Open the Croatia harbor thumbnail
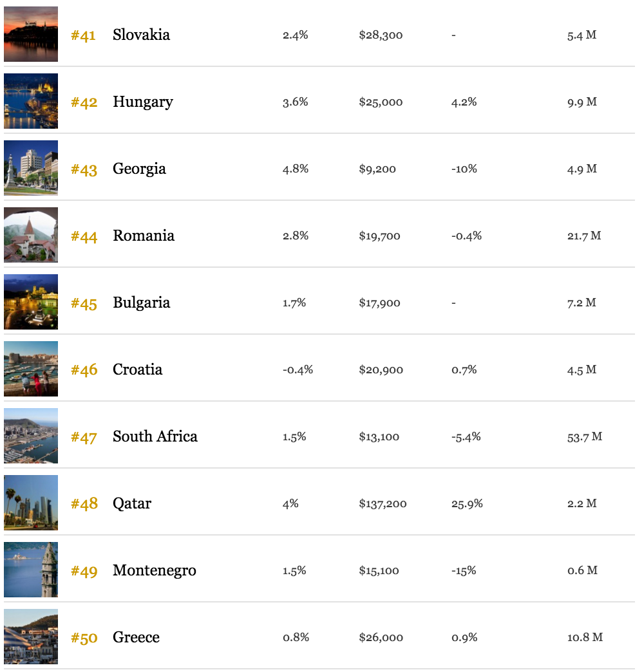The image size is (644, 672). [31, 369]
